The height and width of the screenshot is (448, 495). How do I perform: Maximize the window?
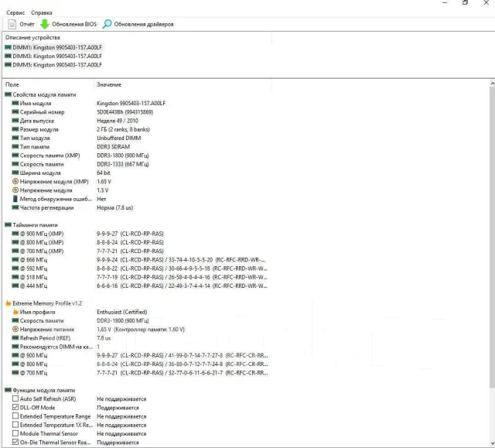pyautogui.click(x=465, y=2)
